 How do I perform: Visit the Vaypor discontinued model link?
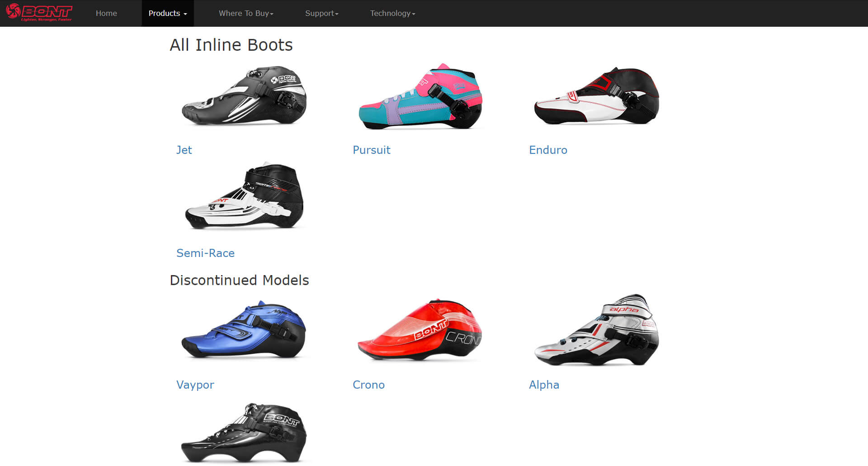click(195, 385)
